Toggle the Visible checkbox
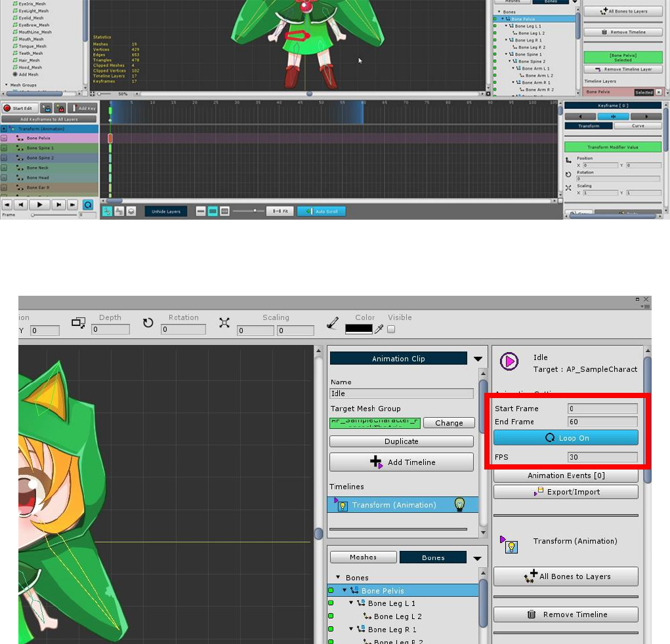The image size is (670, 644). 391,329
